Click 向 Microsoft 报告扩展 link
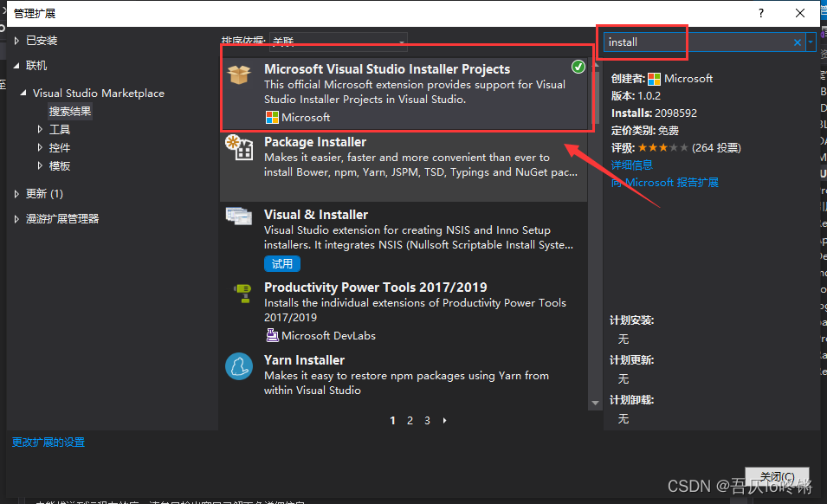Image resolution: width=827 pixels, height=504 pixels. (664, 183)
